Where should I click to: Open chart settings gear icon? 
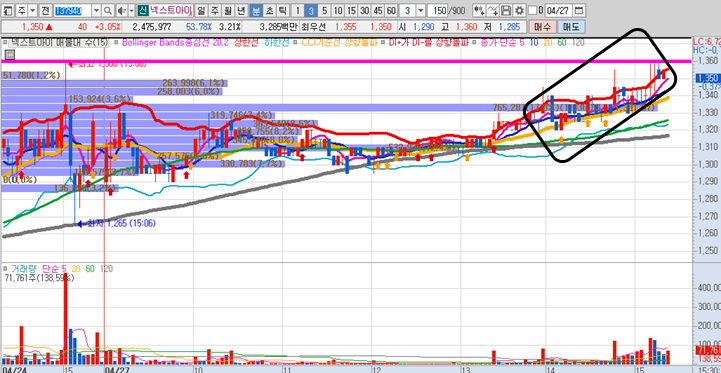[519, 10]
